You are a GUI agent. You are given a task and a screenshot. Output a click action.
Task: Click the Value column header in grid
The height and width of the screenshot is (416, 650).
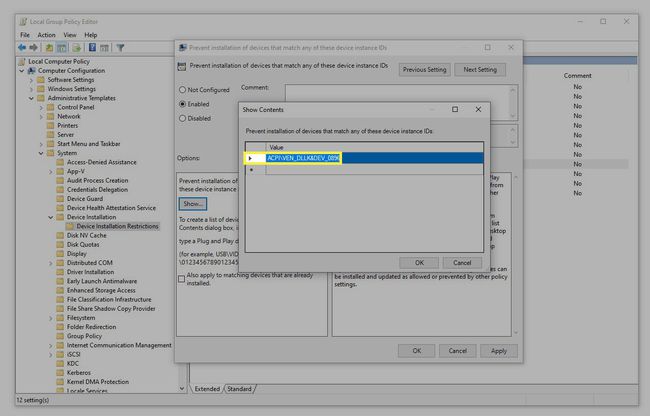374,147
